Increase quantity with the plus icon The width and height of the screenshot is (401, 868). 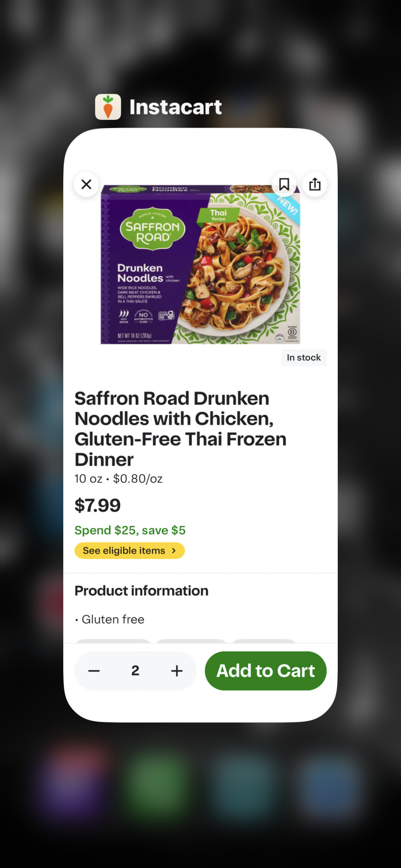tap(177, 670)
